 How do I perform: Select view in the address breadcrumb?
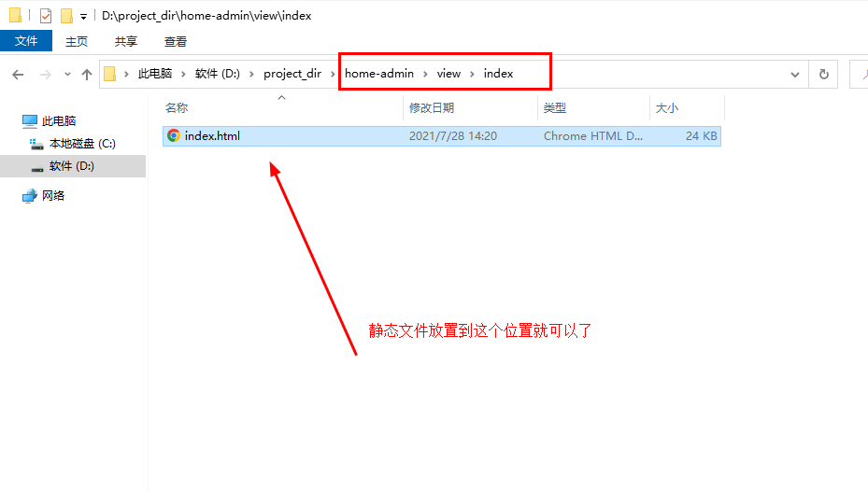click(448, 74)
